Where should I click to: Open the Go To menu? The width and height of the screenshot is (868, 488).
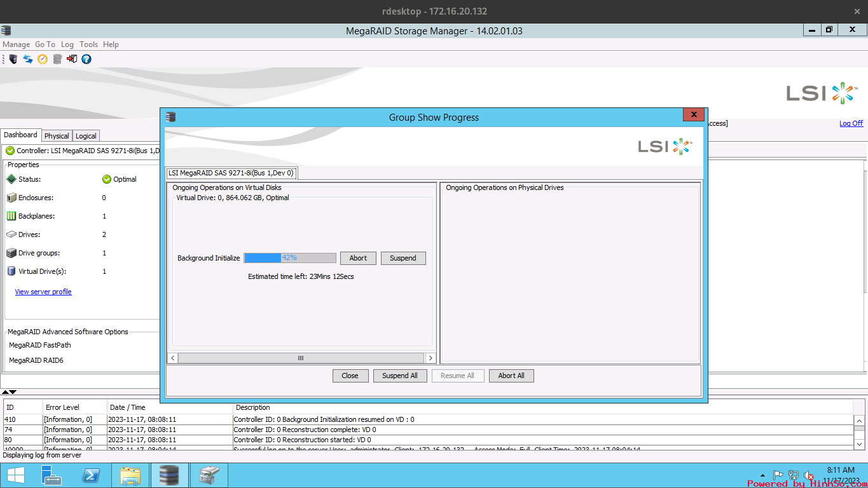(45, 44)
